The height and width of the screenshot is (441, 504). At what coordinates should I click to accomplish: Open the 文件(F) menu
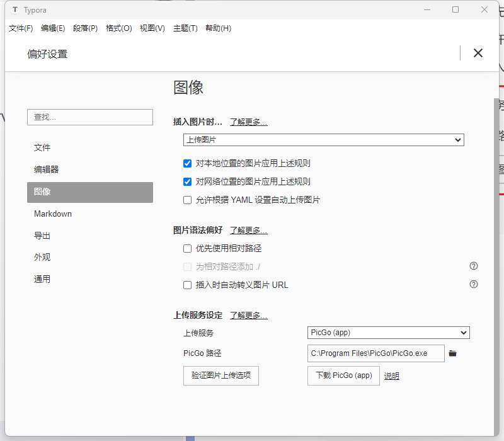pos(21,28)
